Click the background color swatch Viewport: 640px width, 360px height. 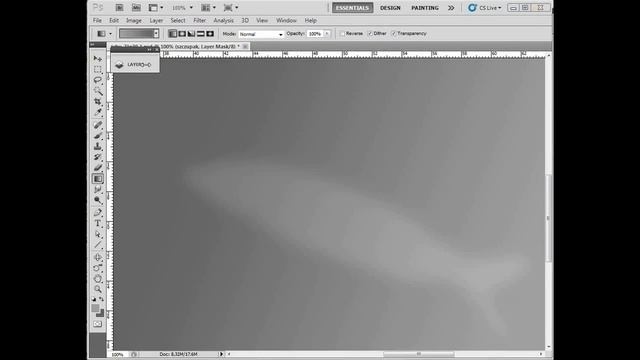point(100,313)
